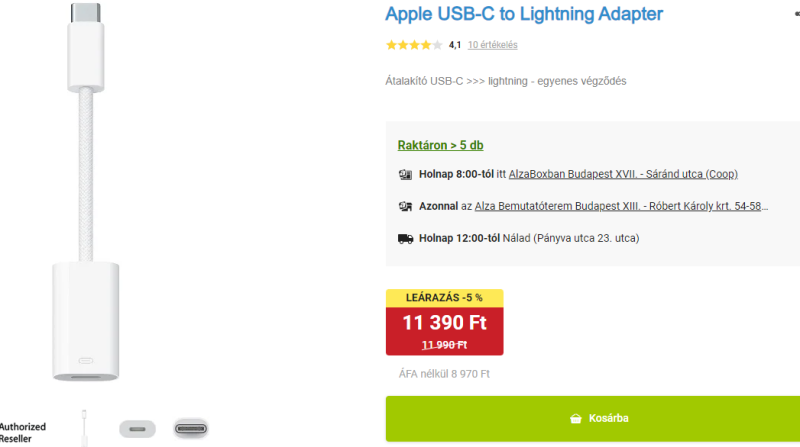800x447 pixels.
Task: Open AlzaBoxban Budapest XVII. Sáránd utca link
Action: 623,174
